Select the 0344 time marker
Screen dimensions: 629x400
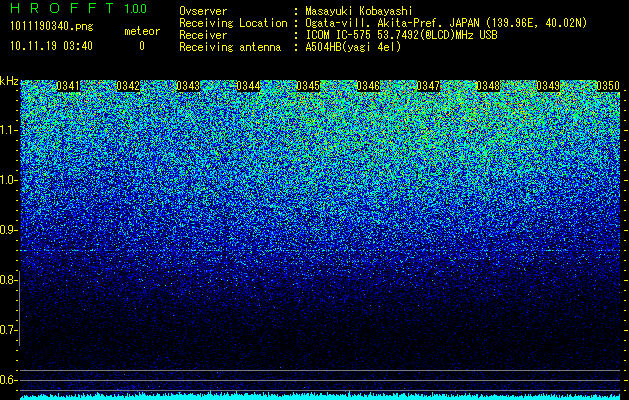(248, 86)
